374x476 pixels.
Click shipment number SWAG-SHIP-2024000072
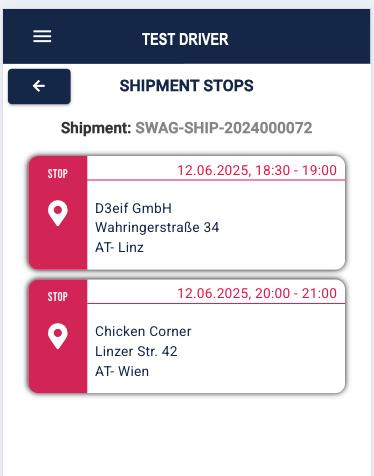(x=224, y=128)
